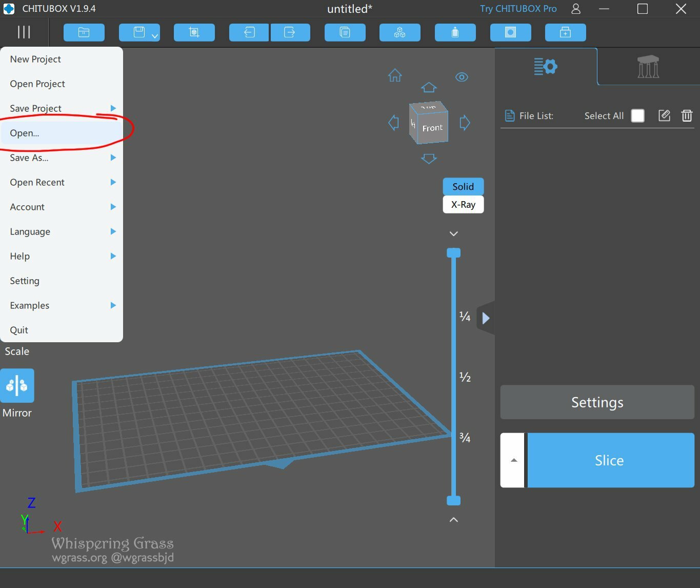Click the save toolbar icon

pos(139,32)
